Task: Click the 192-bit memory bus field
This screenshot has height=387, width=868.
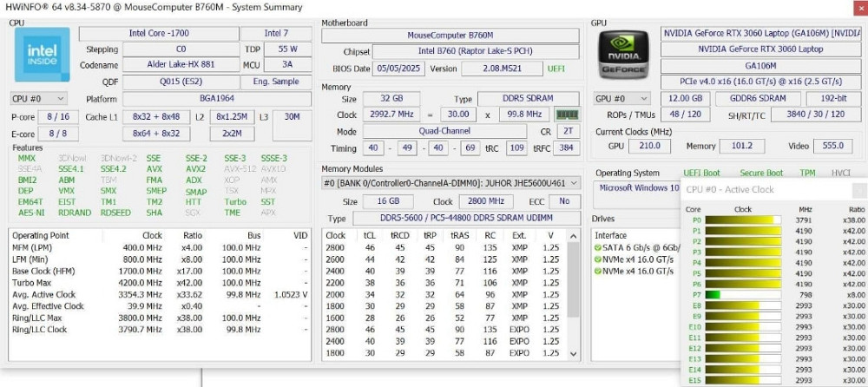Action: click(x=833, y=99)
